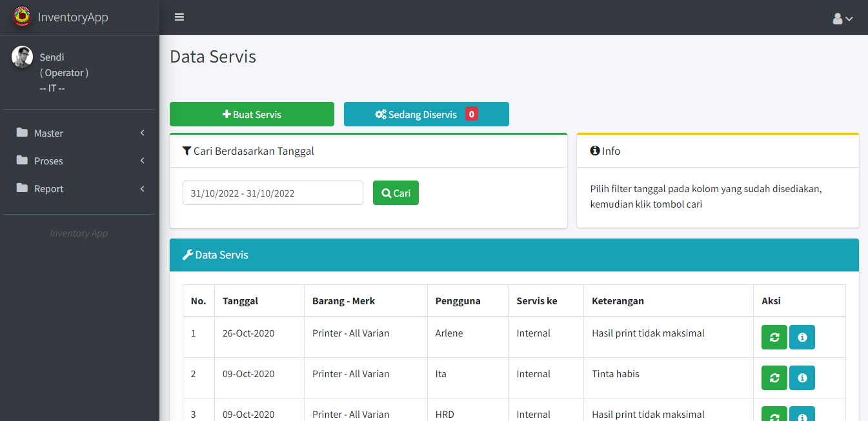The width and height of the screenshot is (868, 421).
Task: Click Sendi's profile avatar
Action: point(22,57)
